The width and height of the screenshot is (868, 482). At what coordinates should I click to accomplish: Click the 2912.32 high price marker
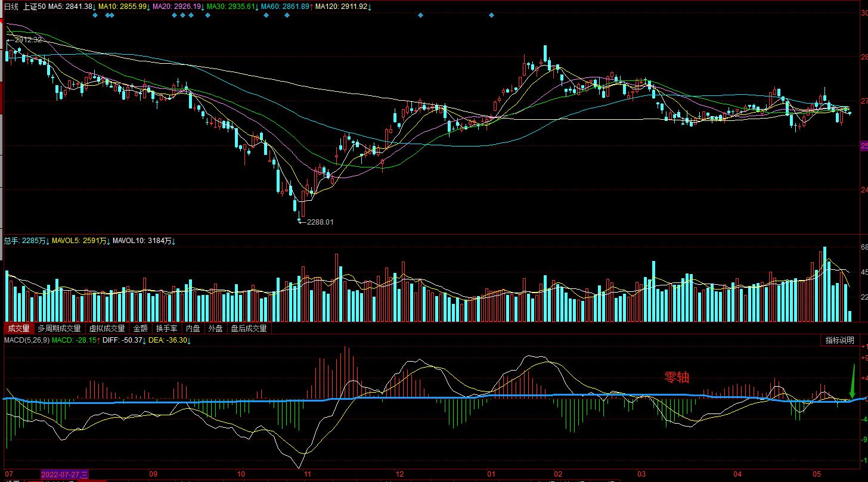coord(28,39)
